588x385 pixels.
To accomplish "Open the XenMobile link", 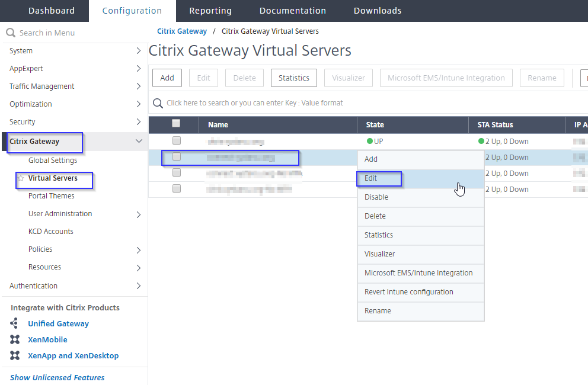I will 47,339.
